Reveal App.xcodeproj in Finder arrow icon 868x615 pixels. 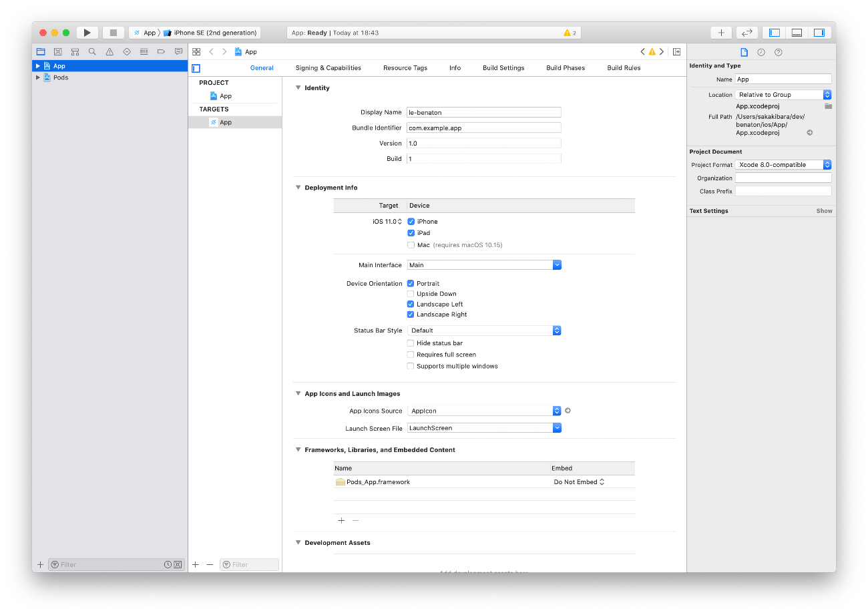(809, 133)
